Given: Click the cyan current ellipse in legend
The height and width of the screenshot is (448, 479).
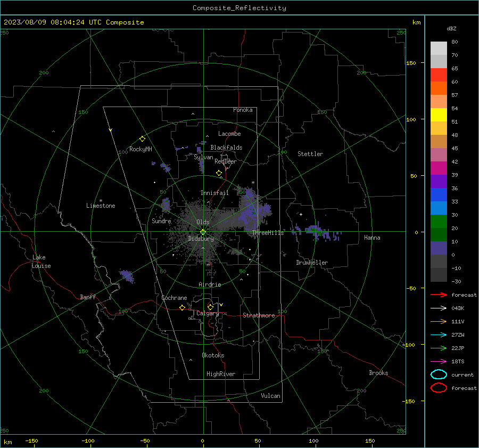Looking at the screenshot, I should [x=439, y=374].
